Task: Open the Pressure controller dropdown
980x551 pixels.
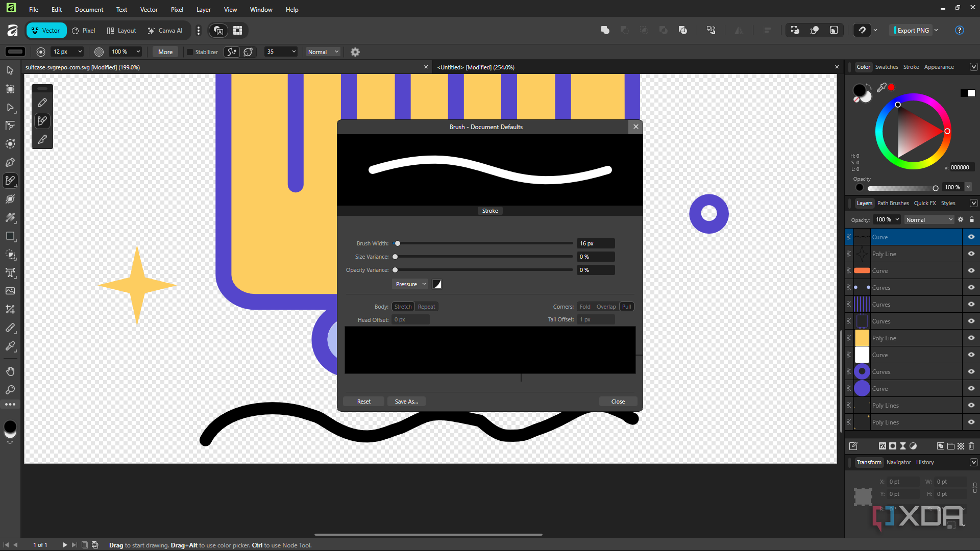Action: pyautogui.click(x=410, y=284)
